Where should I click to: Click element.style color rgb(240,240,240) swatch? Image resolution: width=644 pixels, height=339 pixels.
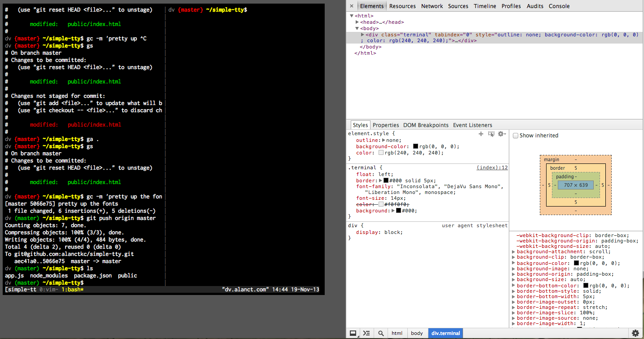point(381,153)
